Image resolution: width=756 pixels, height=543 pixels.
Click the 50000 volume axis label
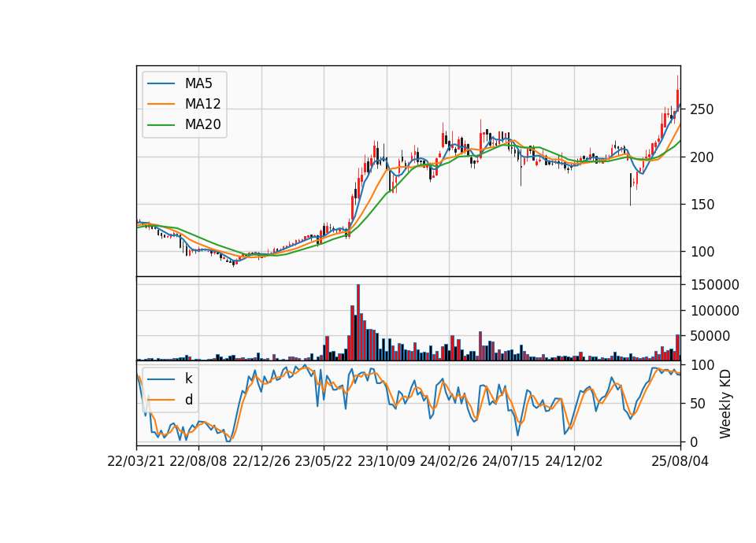point(710,336)
